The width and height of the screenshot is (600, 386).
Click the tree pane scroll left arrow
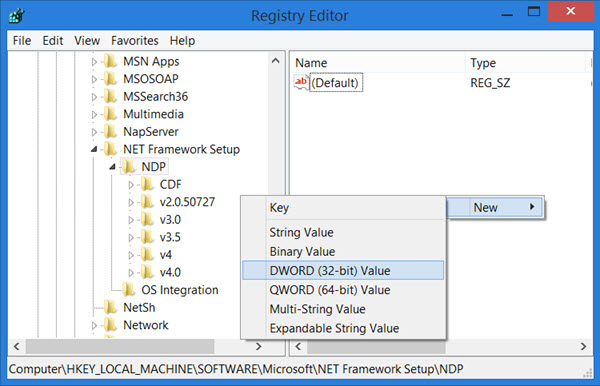[16, 347]
